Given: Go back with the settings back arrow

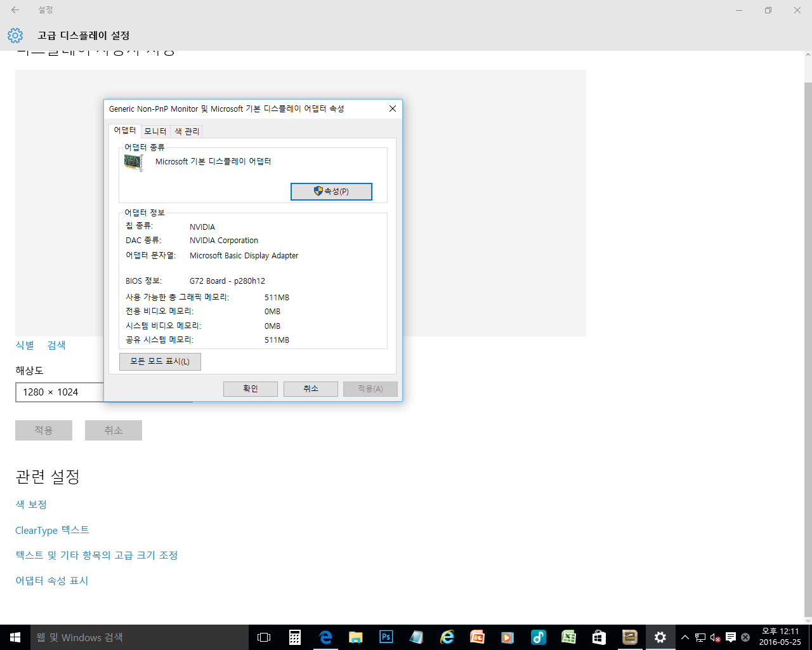Looking at the screenshot, I should click(x=15, y=10).
